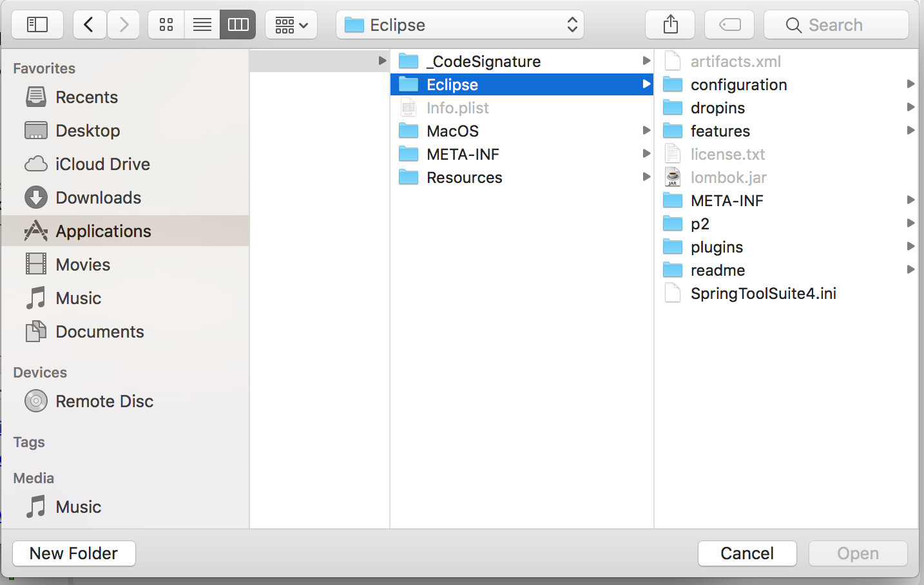Switch to icon view

pos(166,25)
